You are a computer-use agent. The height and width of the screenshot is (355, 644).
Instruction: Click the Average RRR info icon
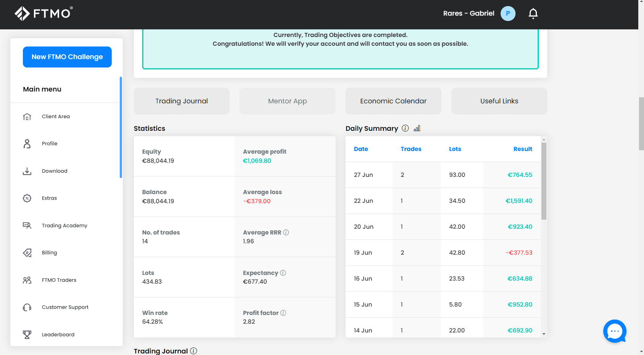click(286, 232)
